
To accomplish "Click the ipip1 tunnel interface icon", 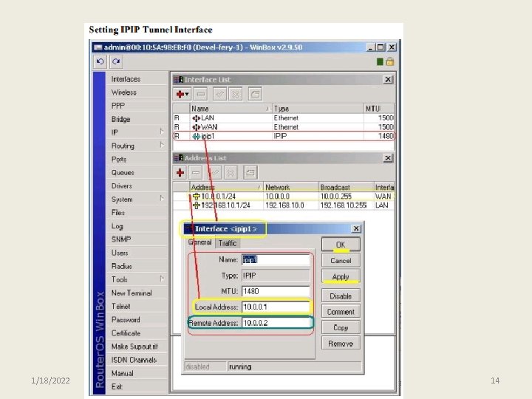I will pyautogui.click(x=196, y=137).
